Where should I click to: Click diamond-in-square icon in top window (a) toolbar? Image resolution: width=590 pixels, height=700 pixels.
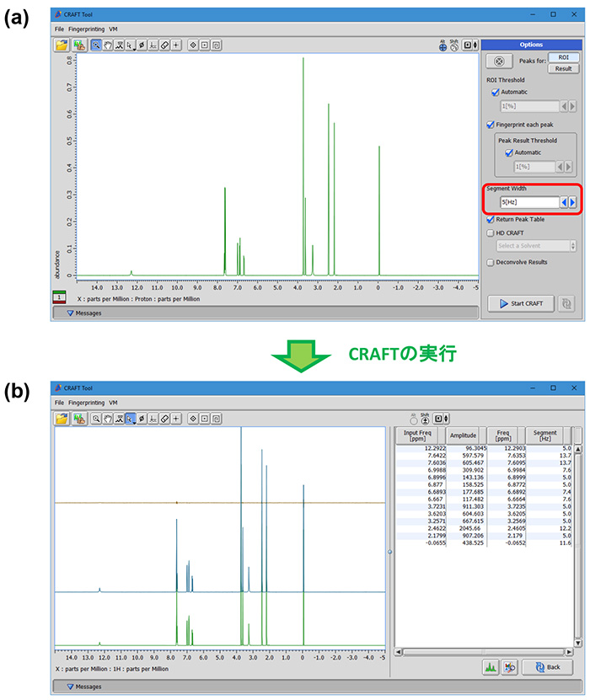pyautogui.click(x=193, y=45)
